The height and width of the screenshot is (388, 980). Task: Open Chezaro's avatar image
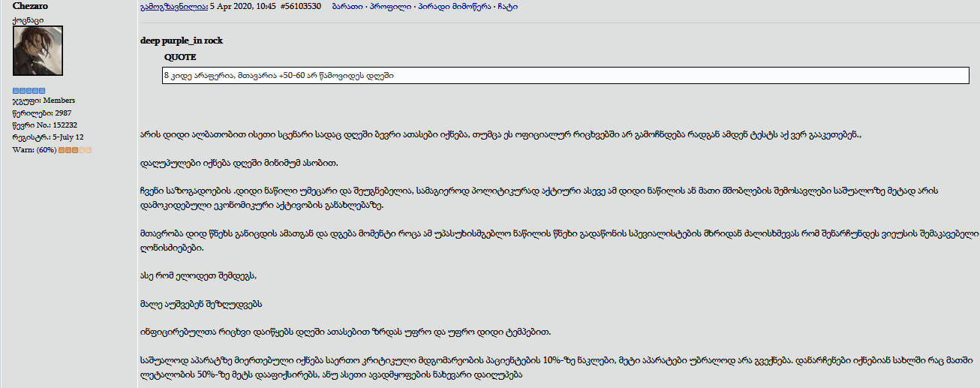(x=38, y=51)
